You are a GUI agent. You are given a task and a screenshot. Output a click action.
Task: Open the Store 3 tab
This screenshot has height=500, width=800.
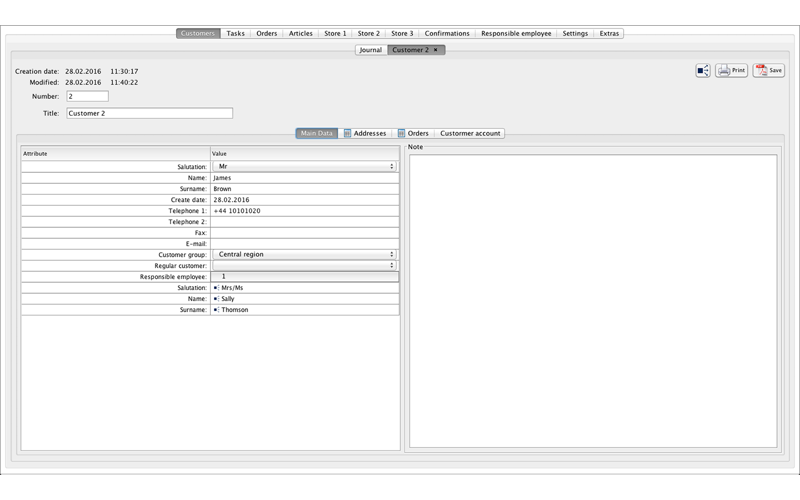point(402,33)
